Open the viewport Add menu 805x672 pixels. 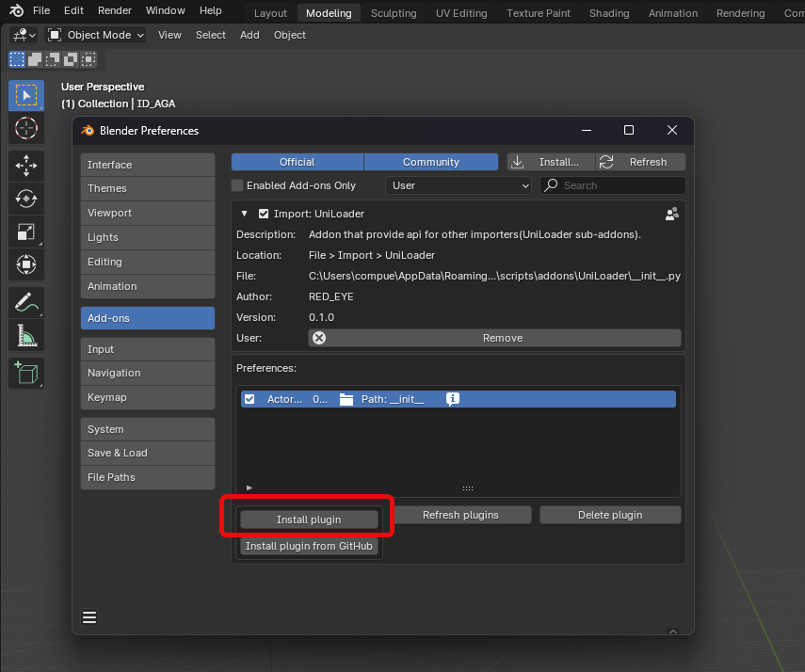(250, 35)
